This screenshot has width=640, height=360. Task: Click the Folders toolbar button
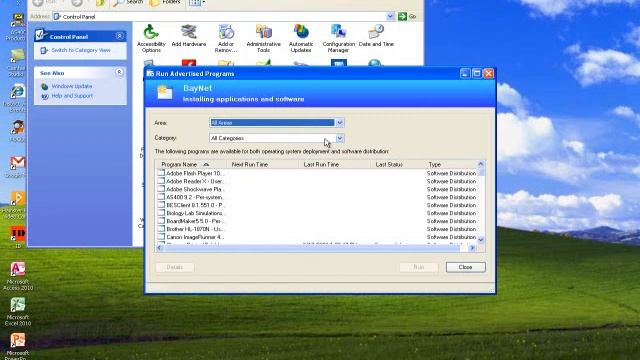click(x=165, y=3)
